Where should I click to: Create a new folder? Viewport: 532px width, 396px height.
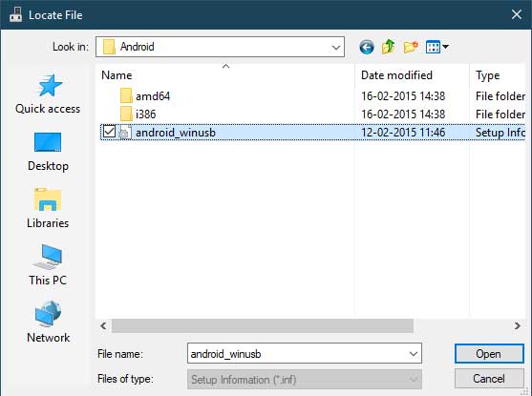click(x=411, y=47)
